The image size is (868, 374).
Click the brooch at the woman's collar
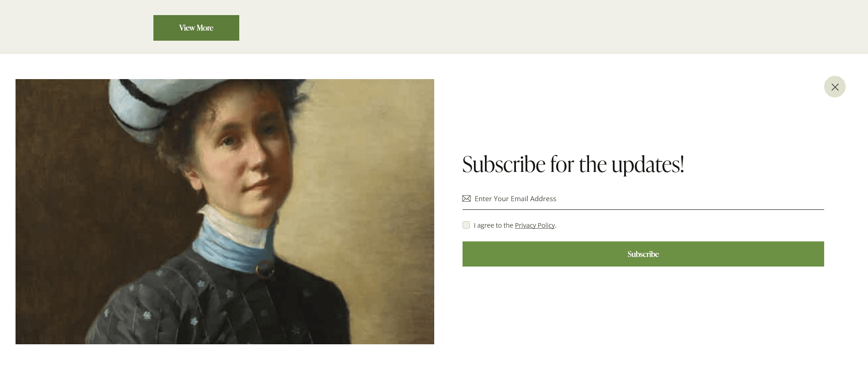tap(264, 270)
